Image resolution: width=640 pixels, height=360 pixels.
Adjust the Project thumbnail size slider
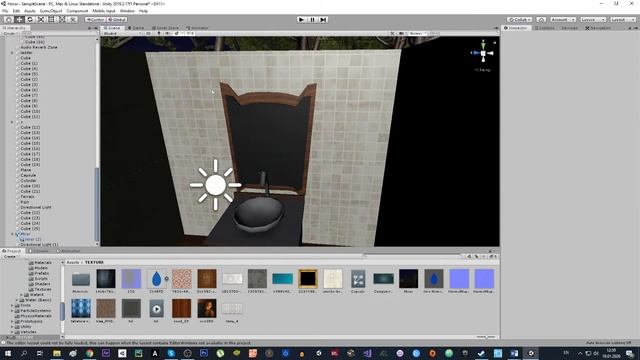(486, 337)
